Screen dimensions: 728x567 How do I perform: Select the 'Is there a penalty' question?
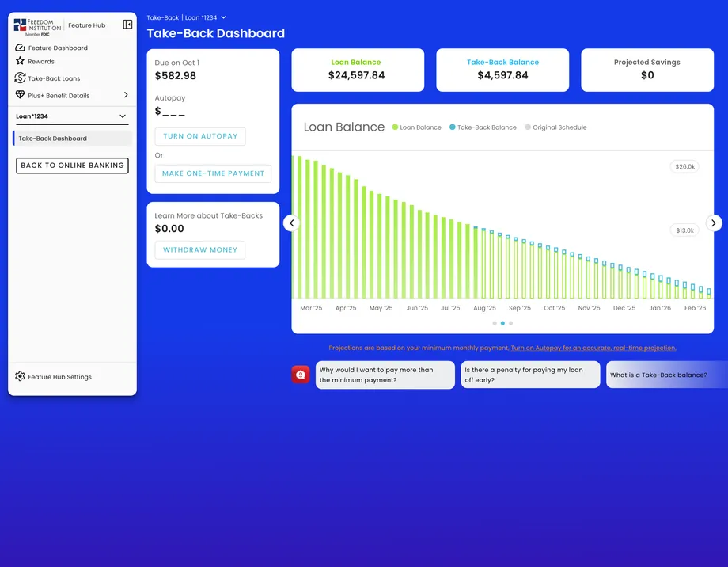pyautogui.click(x=530, y=375)
